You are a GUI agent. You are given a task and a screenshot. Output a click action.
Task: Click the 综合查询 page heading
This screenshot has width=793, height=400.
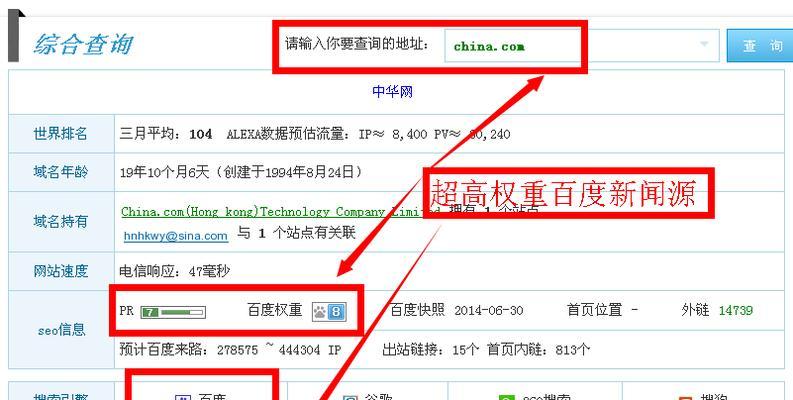coord(83,45)
